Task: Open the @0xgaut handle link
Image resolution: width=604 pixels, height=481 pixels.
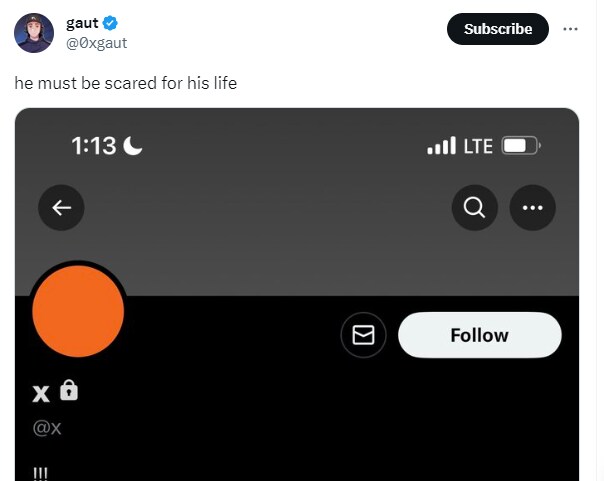Action: 96,42
